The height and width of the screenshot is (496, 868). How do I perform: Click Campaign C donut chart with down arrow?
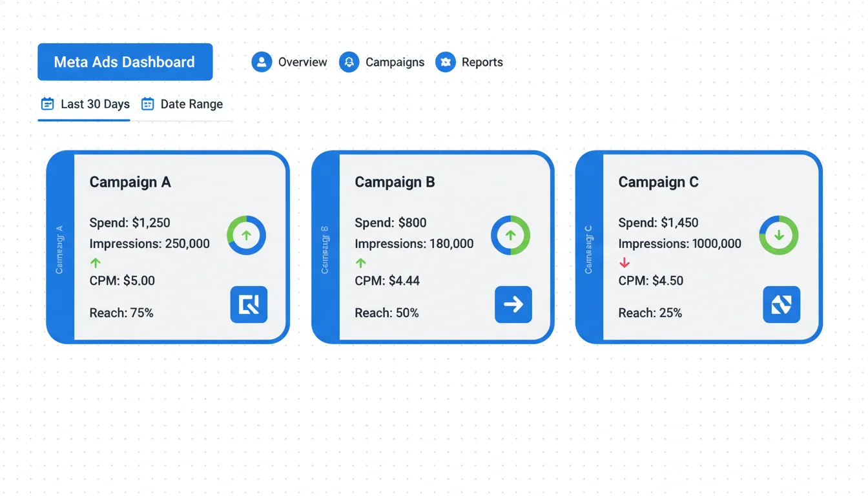pyautogui.click(x=779, y=235)
